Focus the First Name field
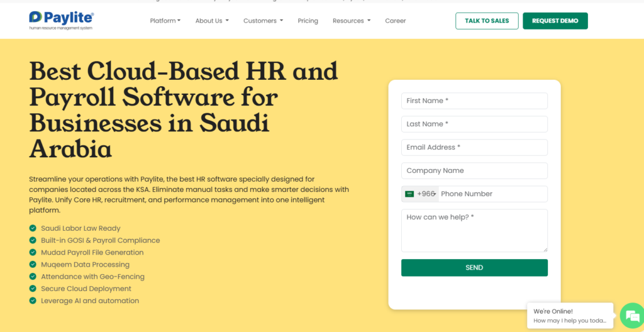 474,101
